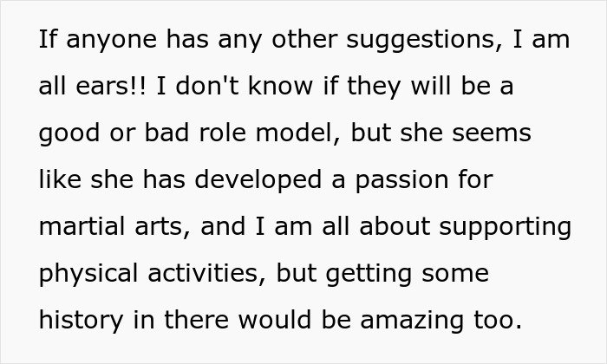The height and width of the screenshot is (364, 607).
Task: Click the word "about" in fifth line
Action: 395,226
